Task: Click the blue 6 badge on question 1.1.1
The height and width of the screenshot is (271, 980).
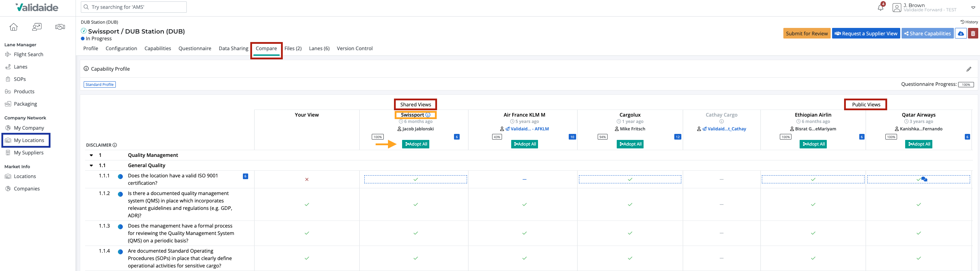Action: (x=245, y=176)
